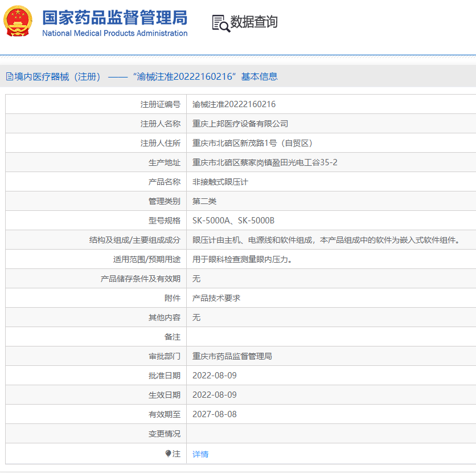Click National Medical Products Administration text
The image size is (476, 473).
[115, 33]
